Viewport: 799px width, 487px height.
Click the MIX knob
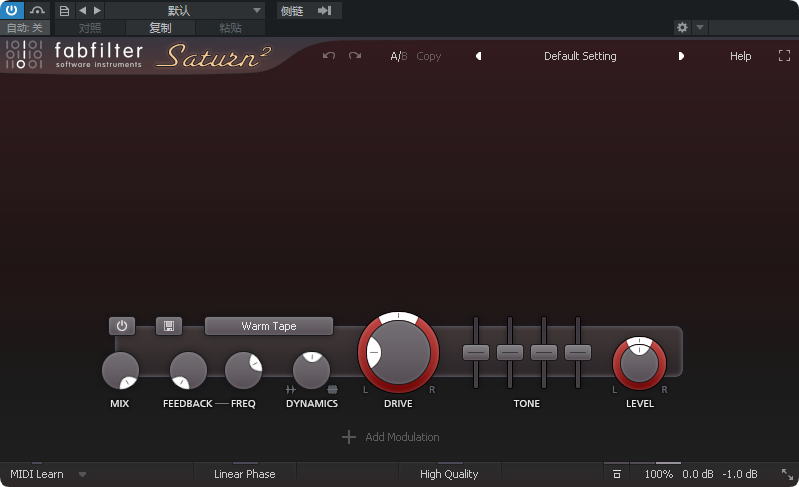tap(120, 370)
